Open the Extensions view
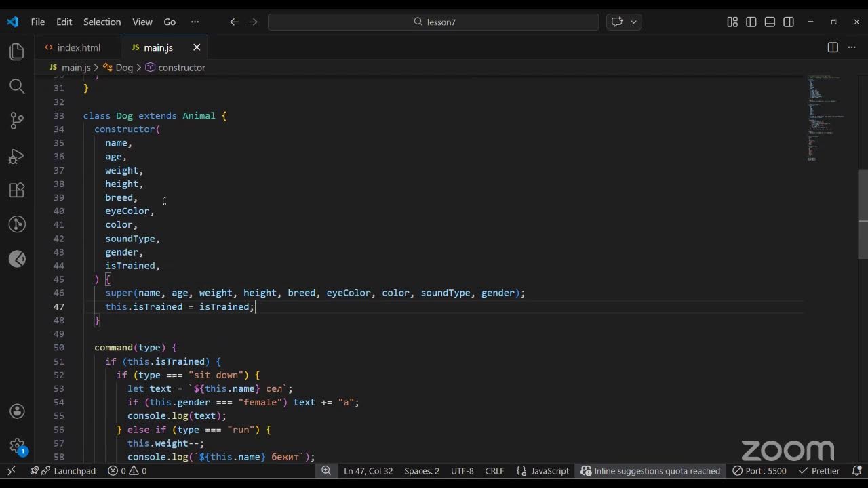The width and height of the screenshot is (868, 488). pyautogui.click(x=17, y=190)
